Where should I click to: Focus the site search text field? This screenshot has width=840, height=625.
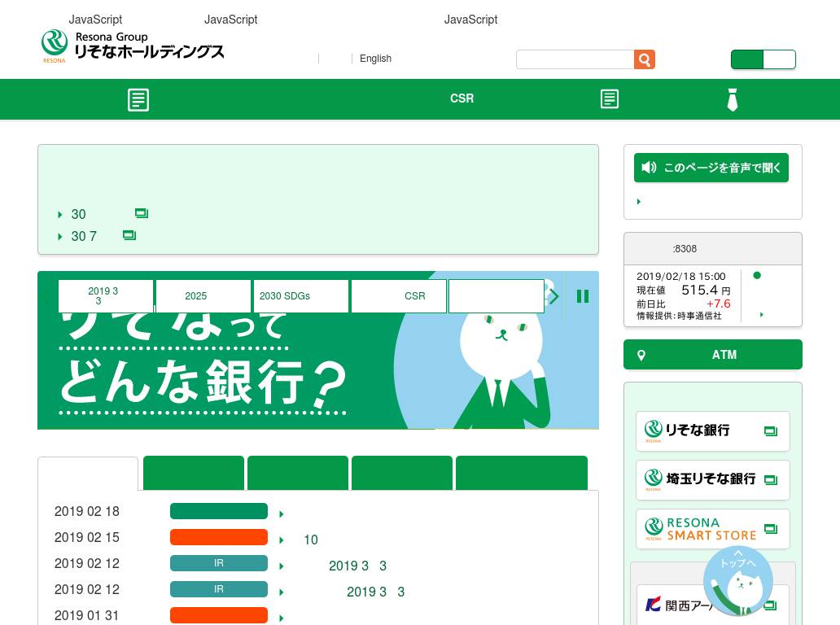pos(575,59)
